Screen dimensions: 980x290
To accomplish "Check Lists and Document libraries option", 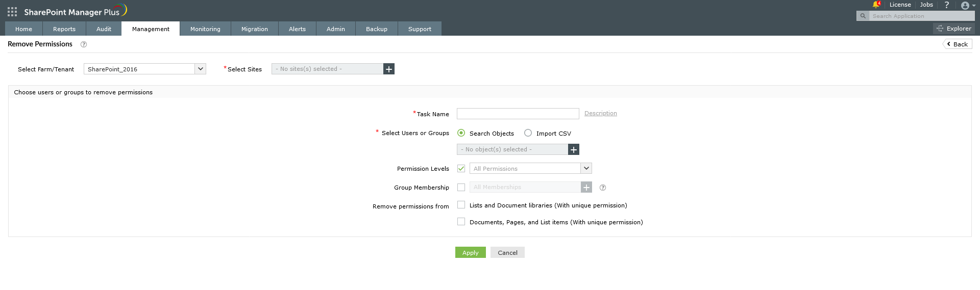I will (461, 205).
